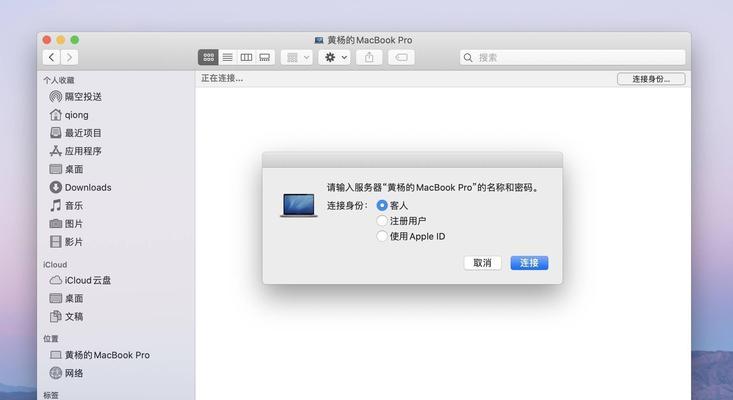
Task: Click the Finder forward navigation arrow
Action: (69, 57)
